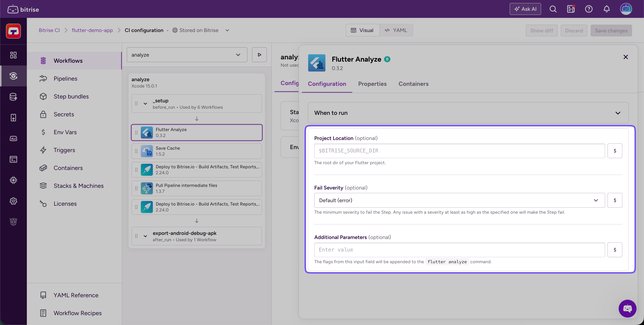Click the Discard button

click(574, 31)
